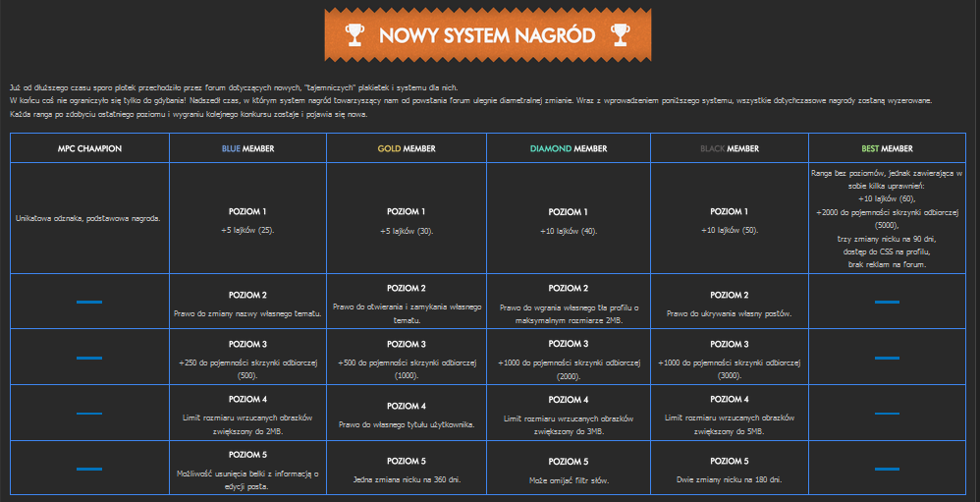Click the "+10 lajków (60)," line in Best Member
The height and width of the screenshot is (502, 980).
(887, 198)
